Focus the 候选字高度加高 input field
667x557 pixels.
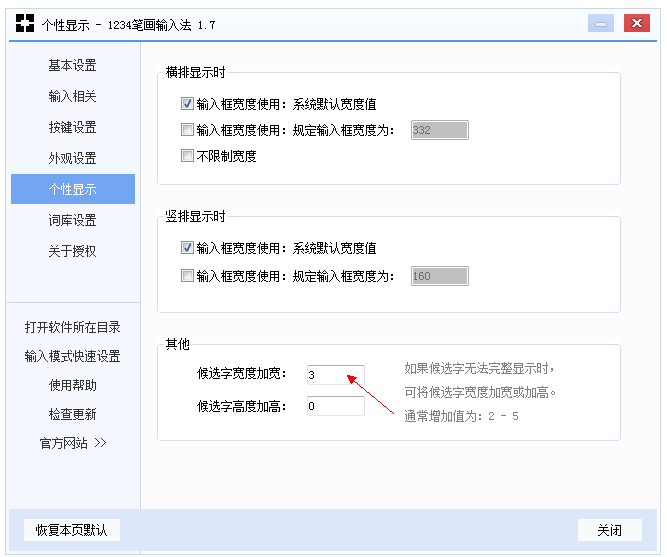(x=336, y=406)
